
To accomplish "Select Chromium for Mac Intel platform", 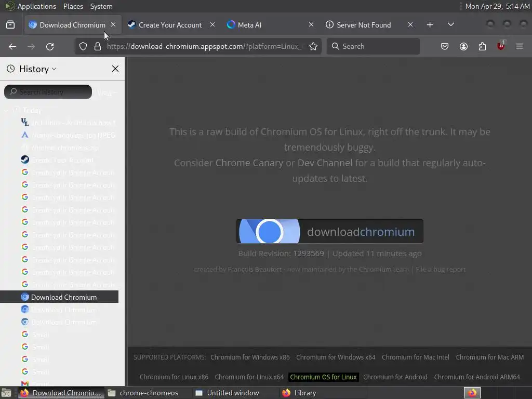I will point(416,357).
